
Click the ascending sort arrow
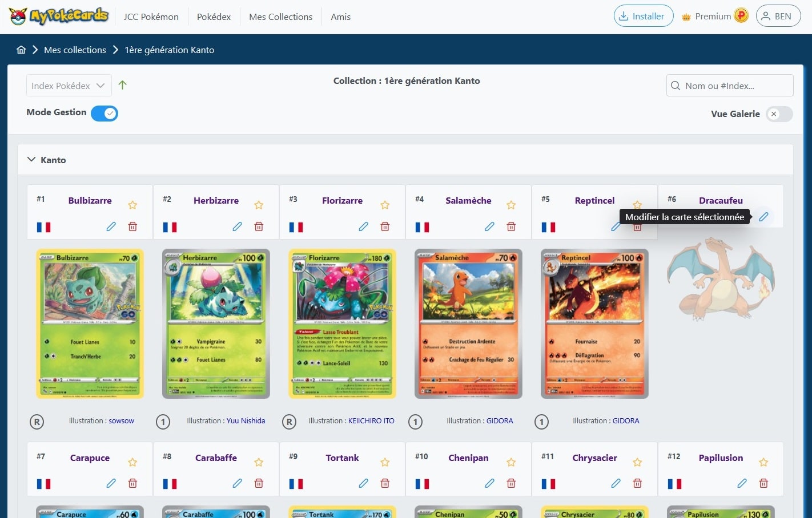click(122, 85)
